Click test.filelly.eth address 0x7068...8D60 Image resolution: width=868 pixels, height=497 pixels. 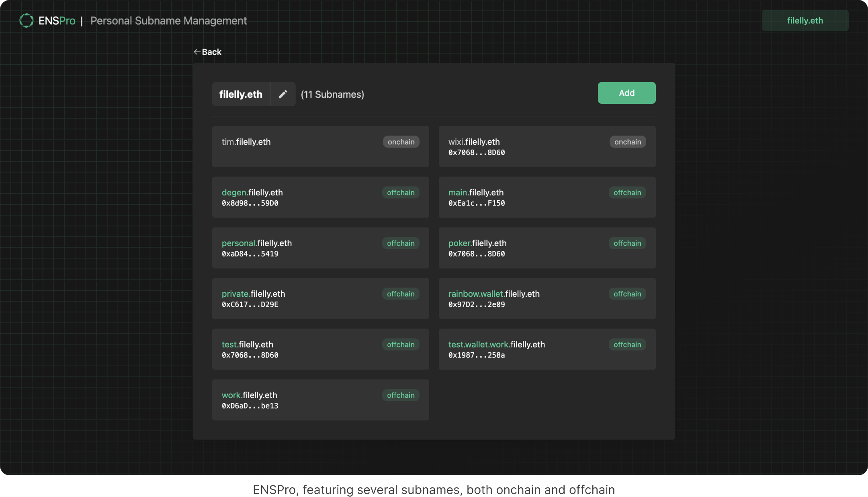pos(250,355)
